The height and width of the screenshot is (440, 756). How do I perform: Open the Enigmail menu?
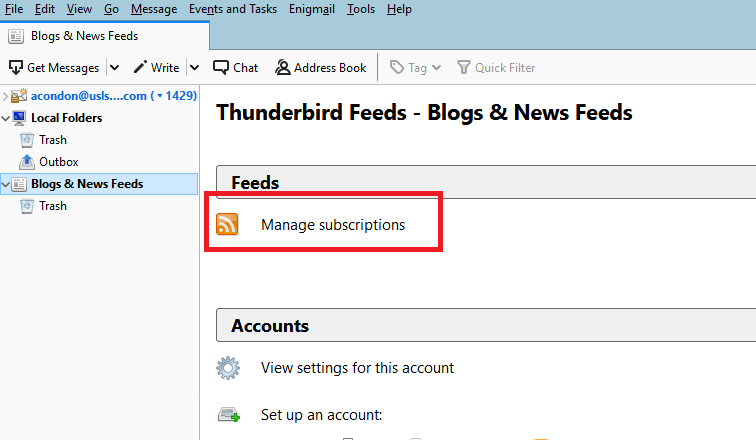click(312, 9)
